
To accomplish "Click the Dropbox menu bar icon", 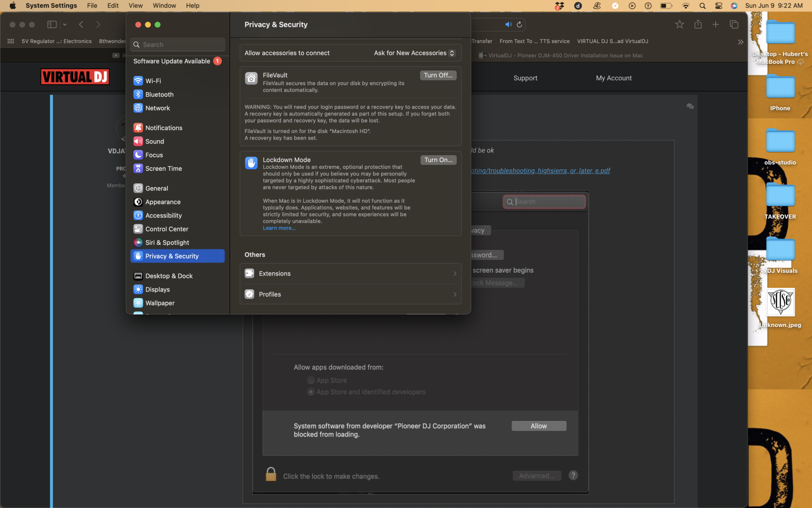I will point(559,6).
